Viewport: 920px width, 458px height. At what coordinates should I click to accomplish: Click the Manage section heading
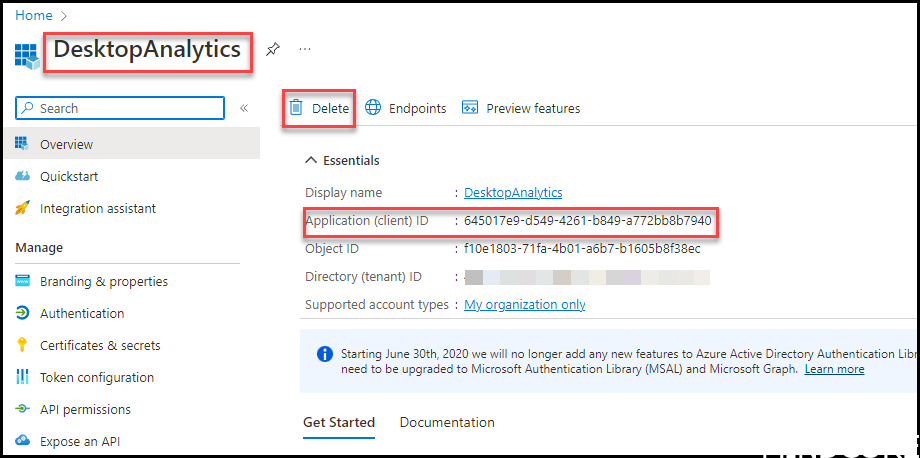tap(39, 248)
